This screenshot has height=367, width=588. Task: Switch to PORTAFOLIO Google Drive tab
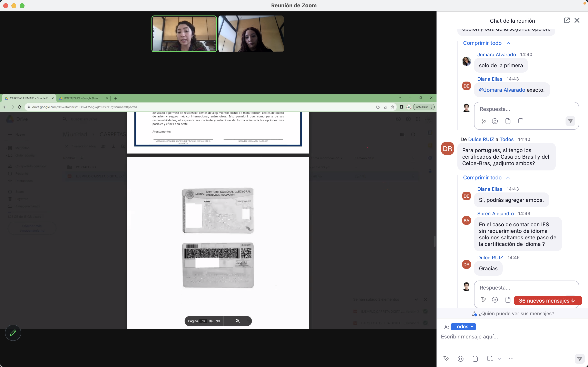click(x=81, y=98)
